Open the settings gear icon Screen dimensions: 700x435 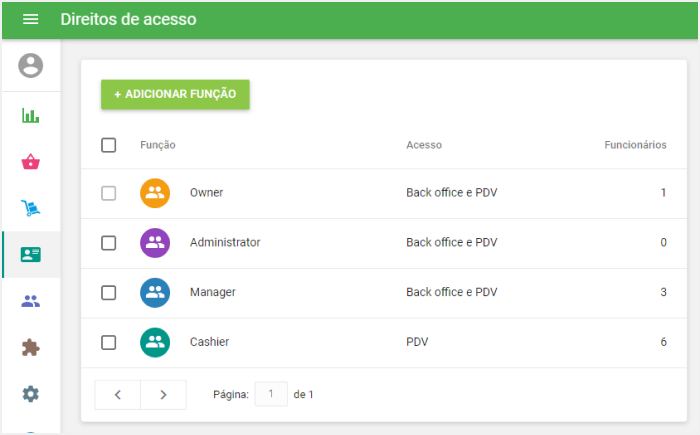31,394
